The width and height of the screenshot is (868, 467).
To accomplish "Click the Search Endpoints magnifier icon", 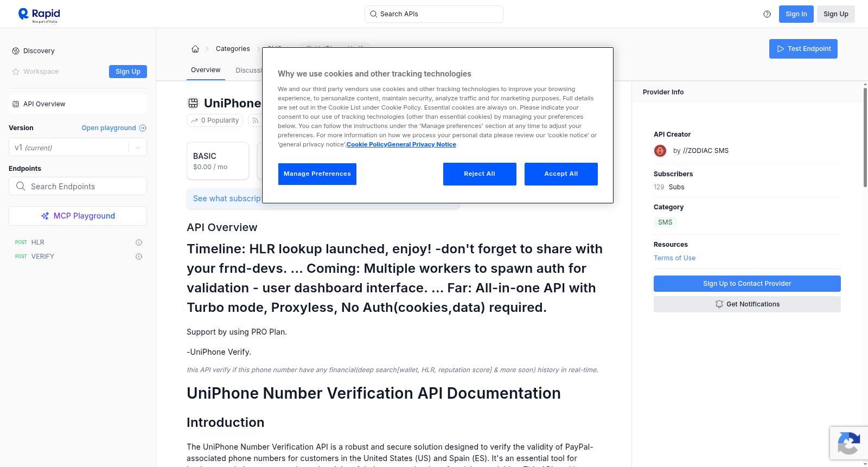I will [21, 186].
